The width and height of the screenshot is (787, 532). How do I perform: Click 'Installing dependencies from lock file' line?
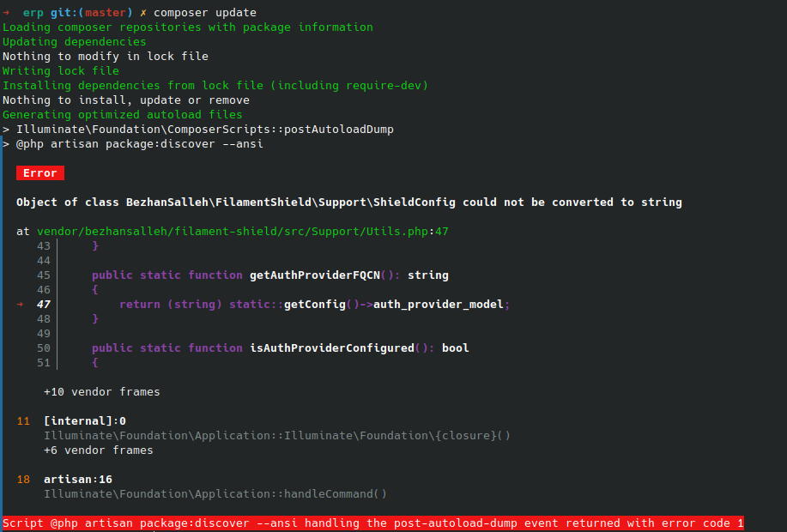215,85
